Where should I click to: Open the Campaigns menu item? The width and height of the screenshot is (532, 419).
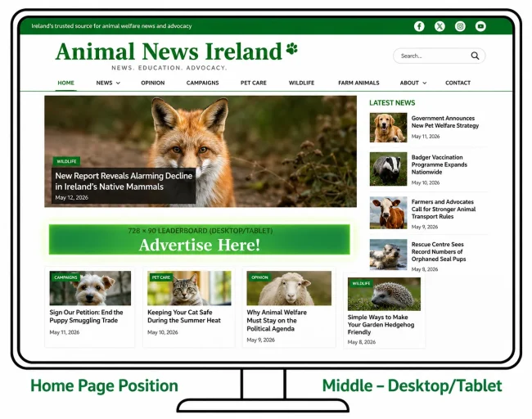point(202,83)
